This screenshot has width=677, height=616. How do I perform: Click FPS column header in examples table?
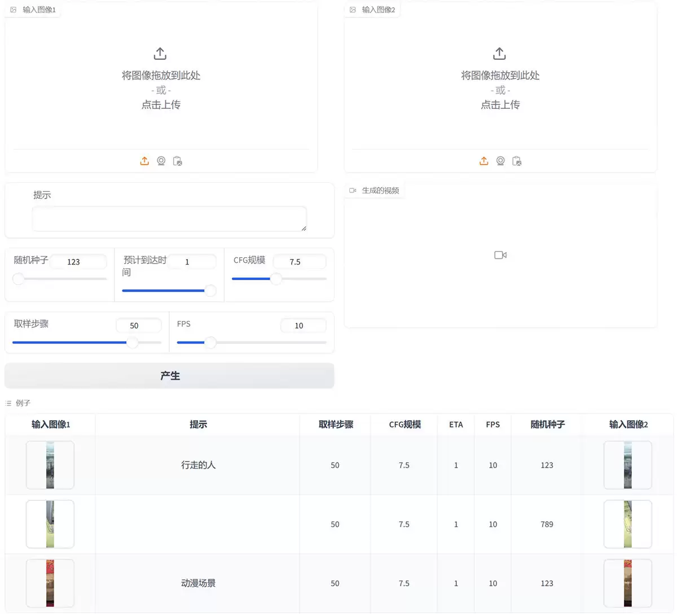493,425
